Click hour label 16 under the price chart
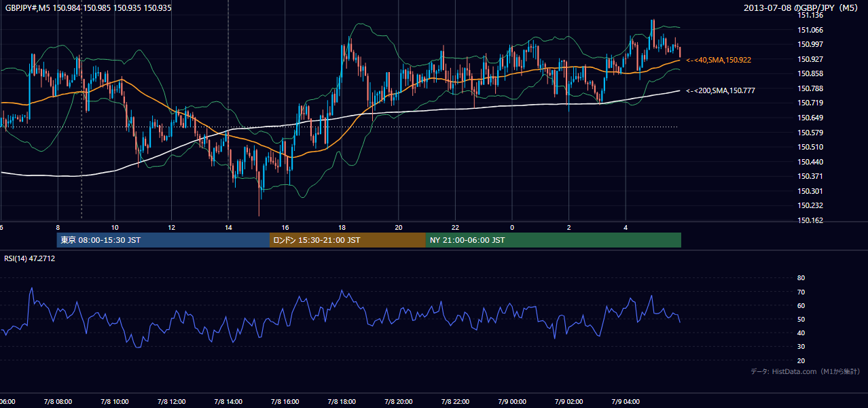Viewport: 868px width, 408px height. click(x=285, y=228)
